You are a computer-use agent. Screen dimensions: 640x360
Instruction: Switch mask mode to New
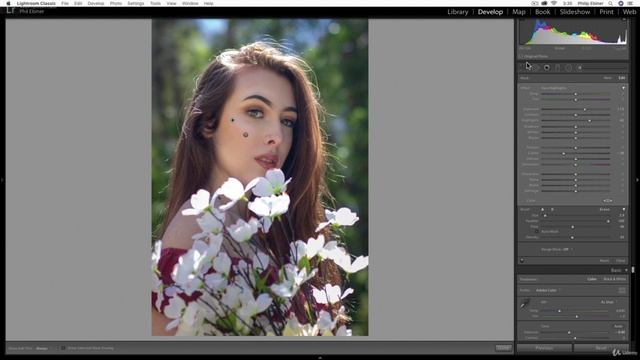click(x=607, y=78)
